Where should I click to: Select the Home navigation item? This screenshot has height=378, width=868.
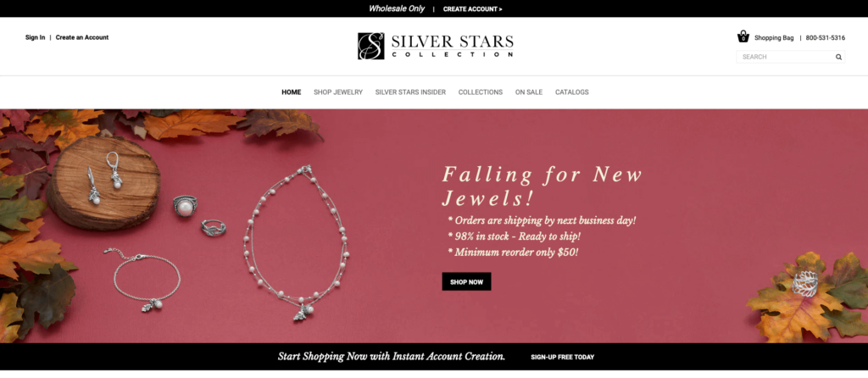click(292, 92)
